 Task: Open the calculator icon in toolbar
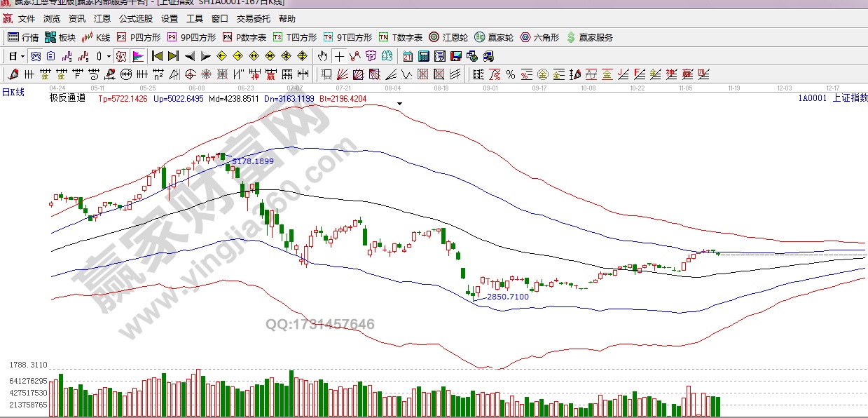click(424, 56)
